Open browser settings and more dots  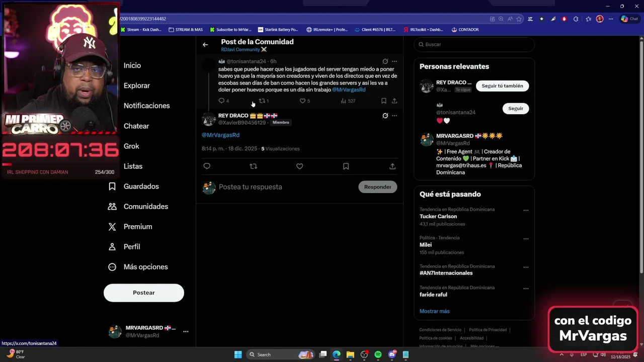pyautogui.click(x=610, y=19)
